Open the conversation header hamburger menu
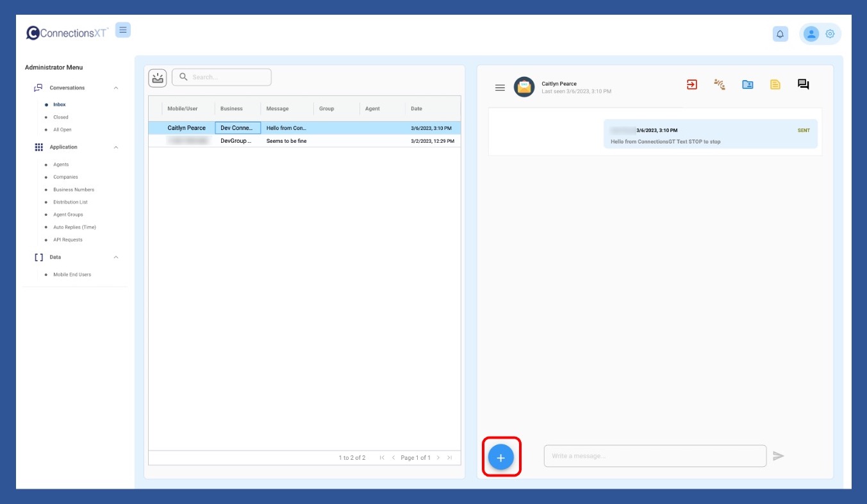 [500, 88]
